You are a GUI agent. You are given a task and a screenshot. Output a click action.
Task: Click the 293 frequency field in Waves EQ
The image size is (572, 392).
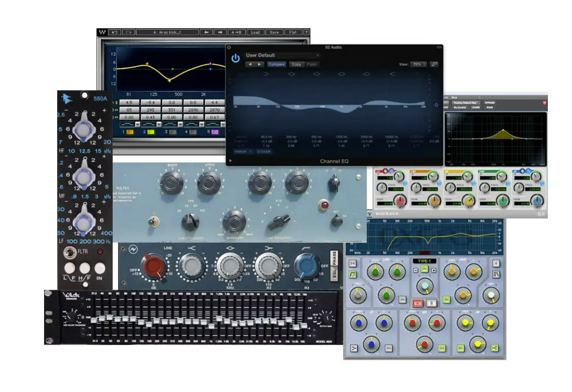[150, 110]
